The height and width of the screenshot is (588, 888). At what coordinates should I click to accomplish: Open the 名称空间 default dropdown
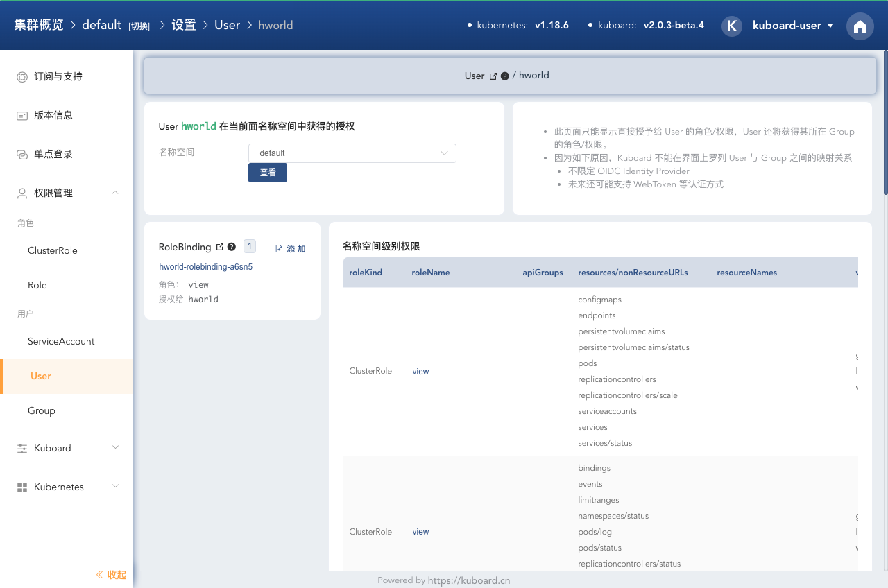tap(352, 153)
